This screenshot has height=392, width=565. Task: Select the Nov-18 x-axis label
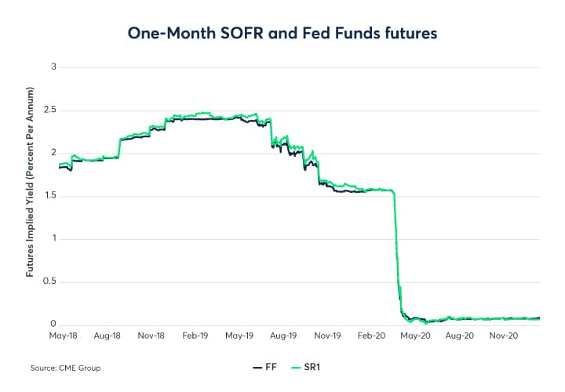point(150,335)
